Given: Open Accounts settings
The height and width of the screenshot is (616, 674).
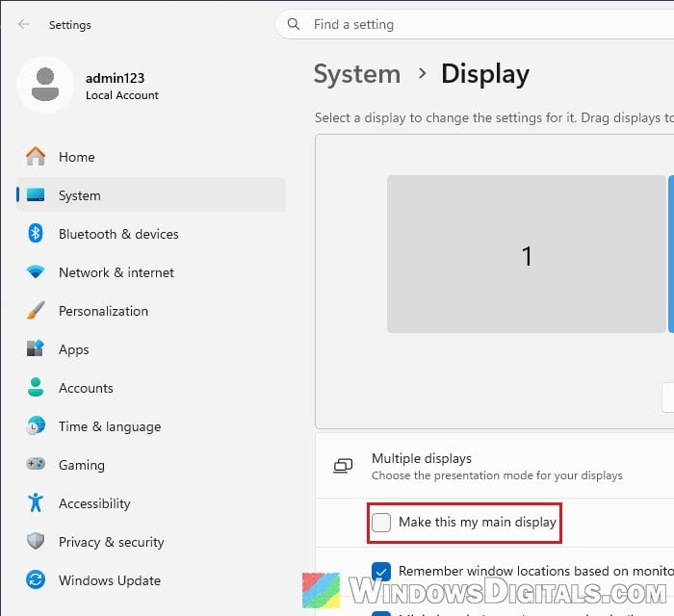Looking at the screenshot, I should tap(151, 388).
